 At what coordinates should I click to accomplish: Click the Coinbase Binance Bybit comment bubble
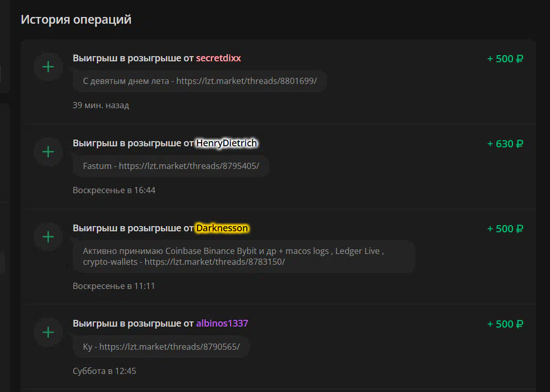pos(244,257)
